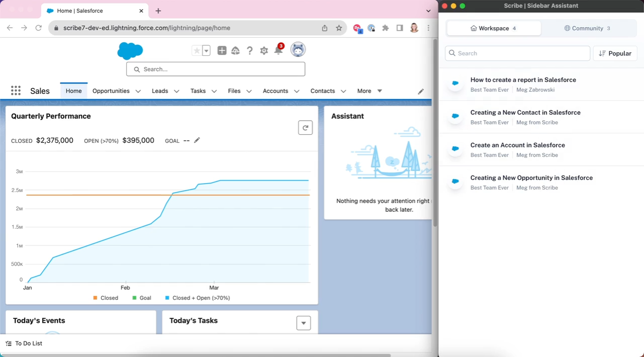Click the Salesforce Help question mark icon
Image resolution: width=644 pixels, height=357 pixels.
[x=249, y=50]
